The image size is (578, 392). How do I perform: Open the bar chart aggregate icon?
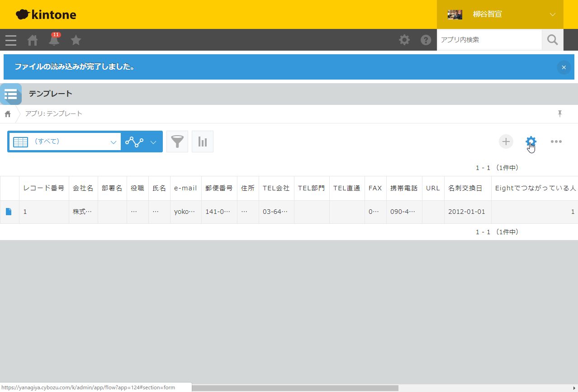(203, 142)
